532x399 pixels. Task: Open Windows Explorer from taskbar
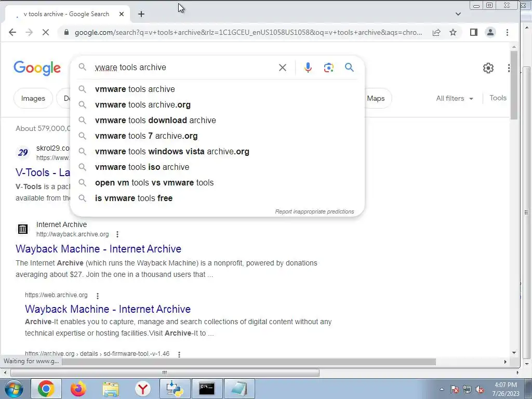point(111,389)
